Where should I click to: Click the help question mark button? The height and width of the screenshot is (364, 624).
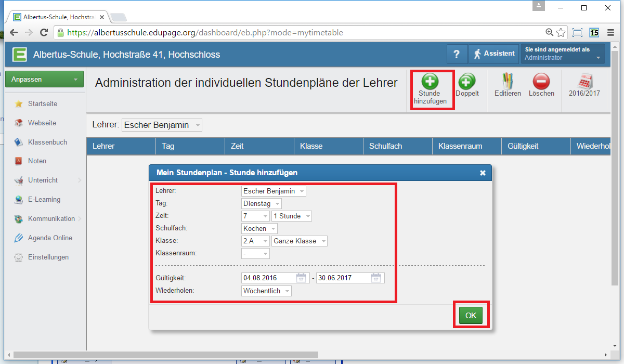(x=457, y=54)
